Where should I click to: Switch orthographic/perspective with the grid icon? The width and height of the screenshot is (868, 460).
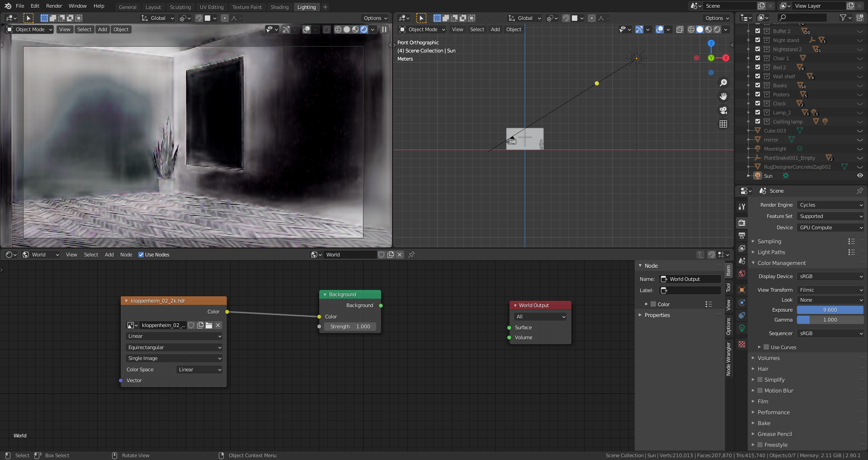pyautogui.click(x=723, y=124)
